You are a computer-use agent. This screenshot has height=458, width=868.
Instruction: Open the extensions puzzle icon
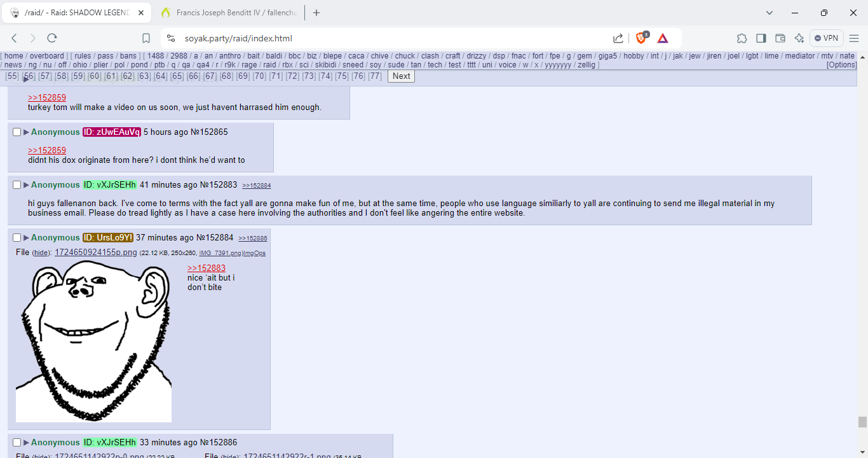pyautogui.click(x=742, y=38)
